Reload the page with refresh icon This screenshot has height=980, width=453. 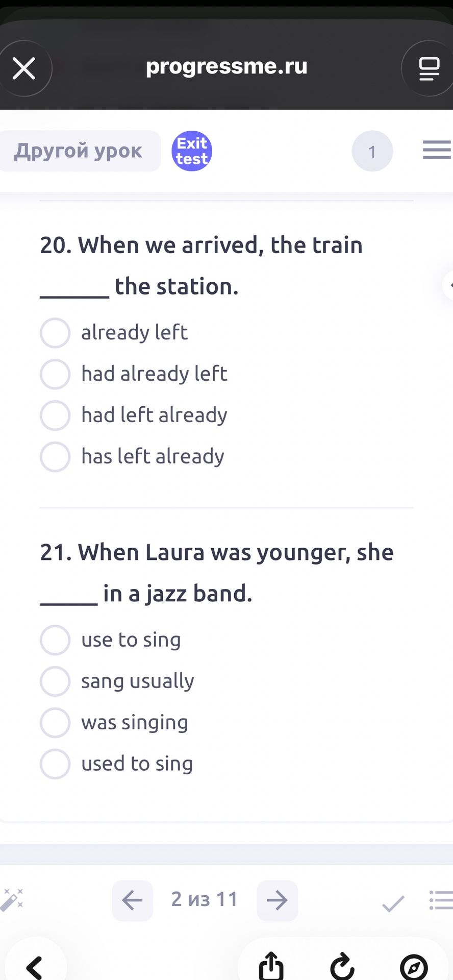342,966
